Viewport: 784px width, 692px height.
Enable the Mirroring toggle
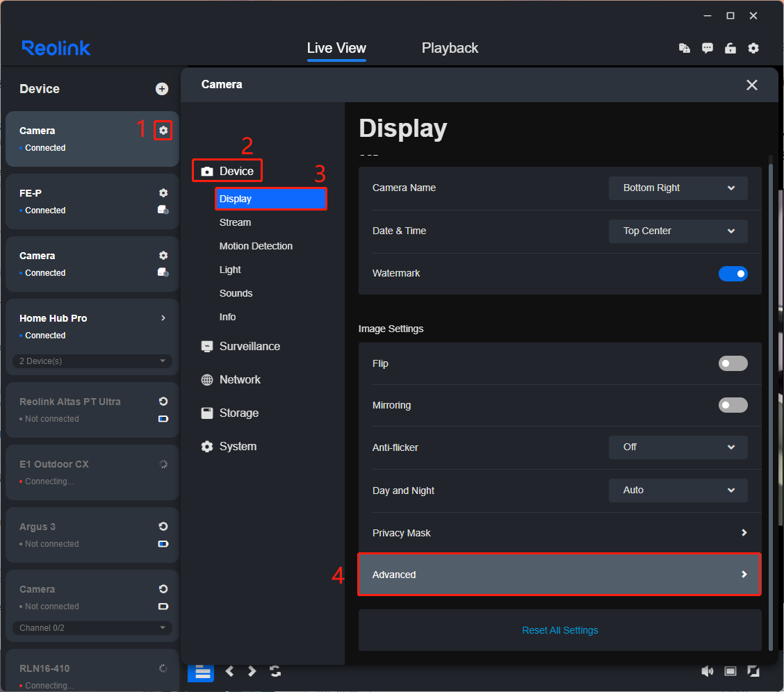pos(733,405)
